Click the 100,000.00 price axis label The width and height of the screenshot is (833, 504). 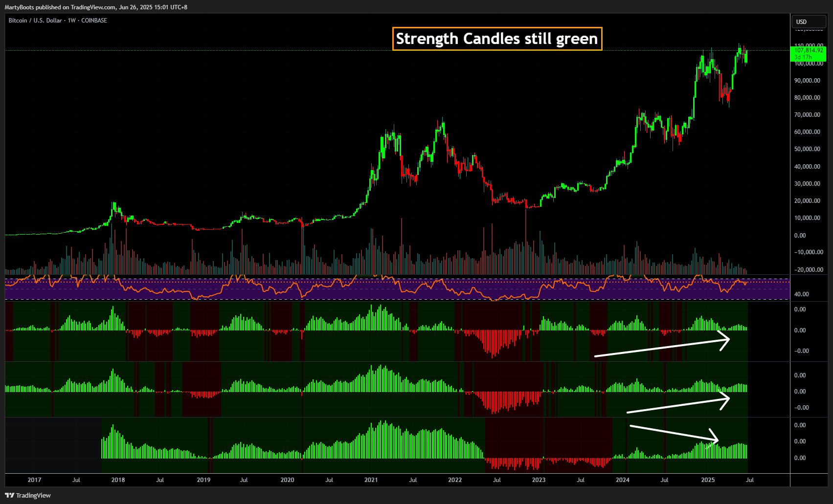tap(808, 64)
